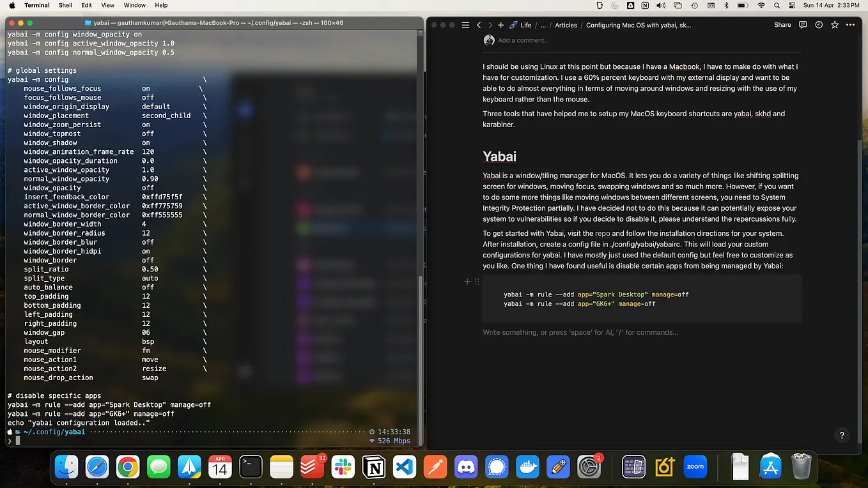Navigate back with the left chevron icon
This screenshot has width=868, height=488.
click(479, 25)
